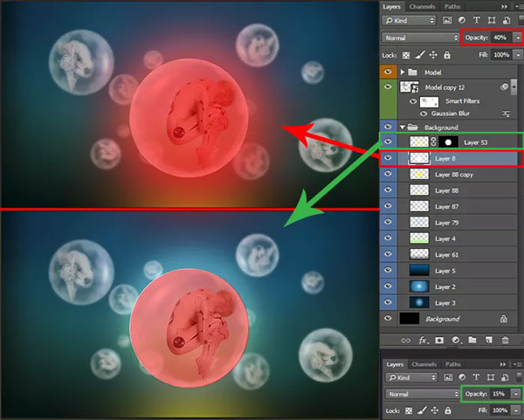Toggle visibility of Layer 88 copy
524x420 pixels.
pos(388,174)
